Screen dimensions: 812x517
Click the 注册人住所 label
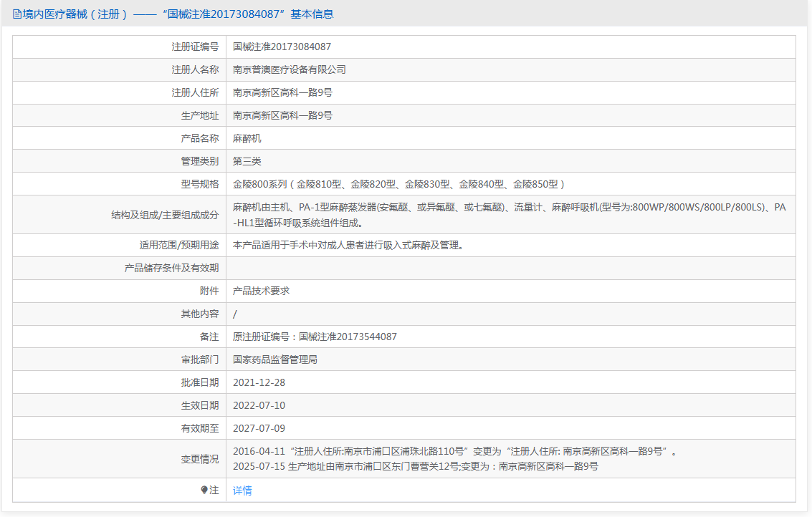click(x=195, y=92)
